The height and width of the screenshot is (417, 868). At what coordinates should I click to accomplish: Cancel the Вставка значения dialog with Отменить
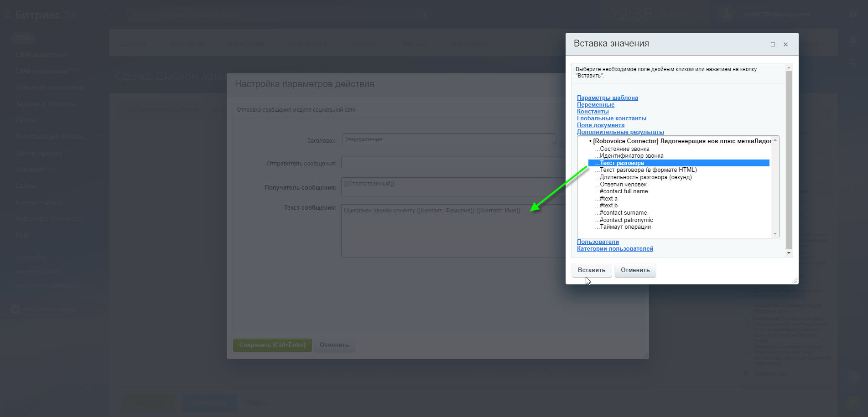[635, 270]
